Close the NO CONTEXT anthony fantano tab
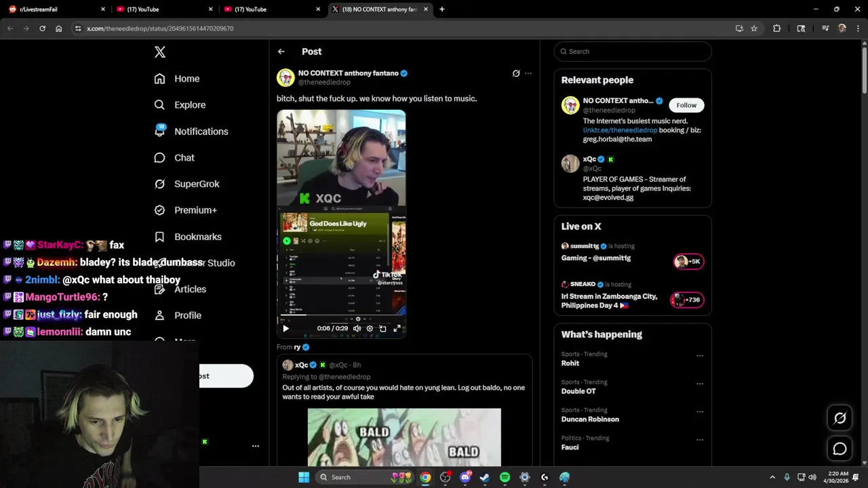 pyautogui.click(x=426, y=9)
